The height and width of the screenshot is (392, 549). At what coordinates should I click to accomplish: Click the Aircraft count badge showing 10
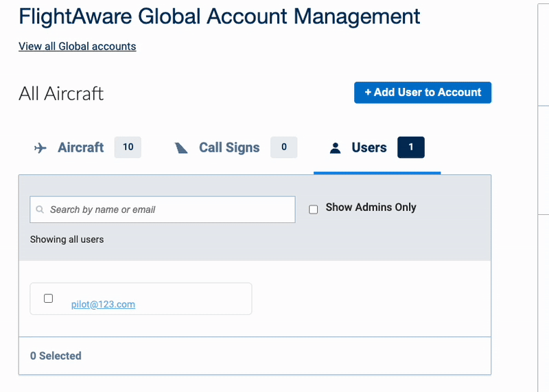click(128, 147)
